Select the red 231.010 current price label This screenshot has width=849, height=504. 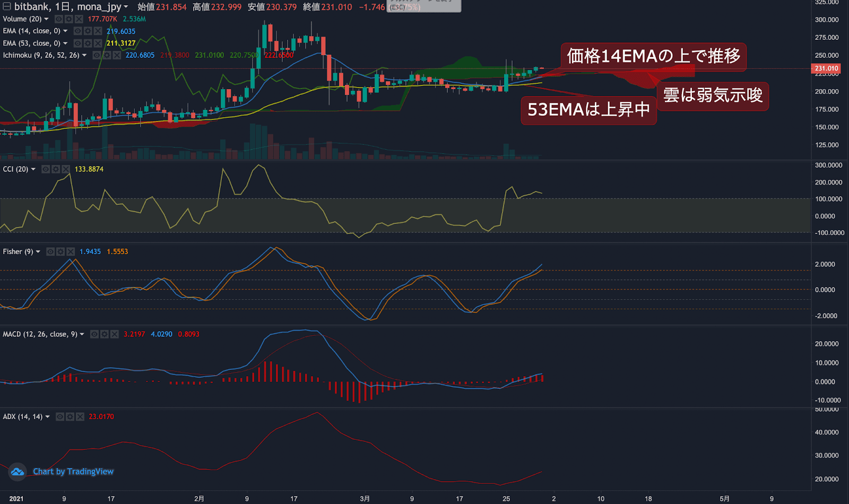(826, 68)
